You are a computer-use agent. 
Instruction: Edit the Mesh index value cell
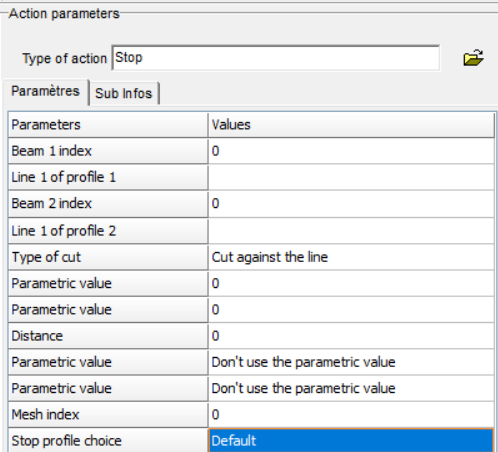tap(351, 415)
